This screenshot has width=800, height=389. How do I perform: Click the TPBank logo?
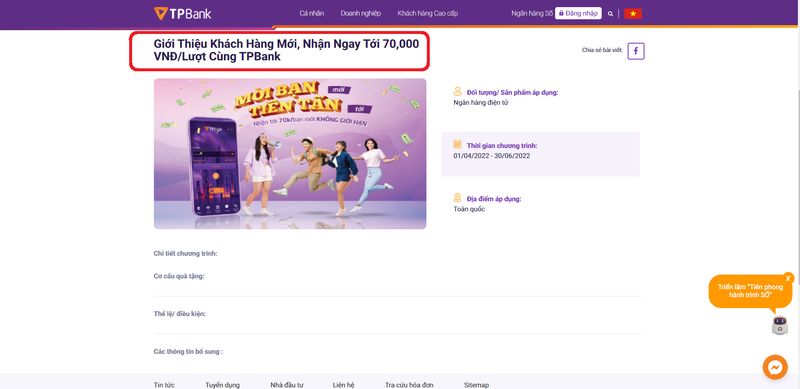[182, 13]
